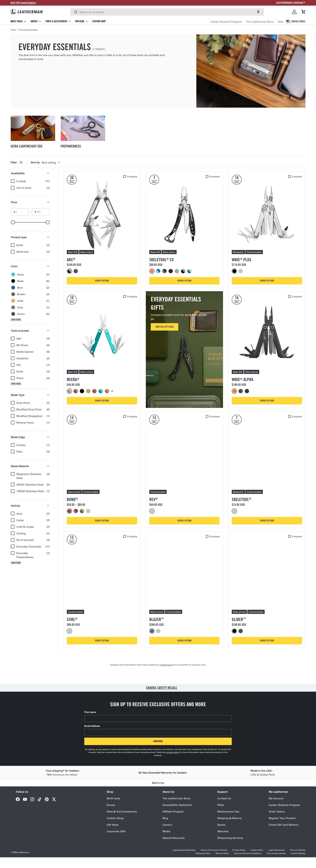This screenshot has height=868, width=316.
Task: Collapse the Price filter section
Action: click(48, 202)
